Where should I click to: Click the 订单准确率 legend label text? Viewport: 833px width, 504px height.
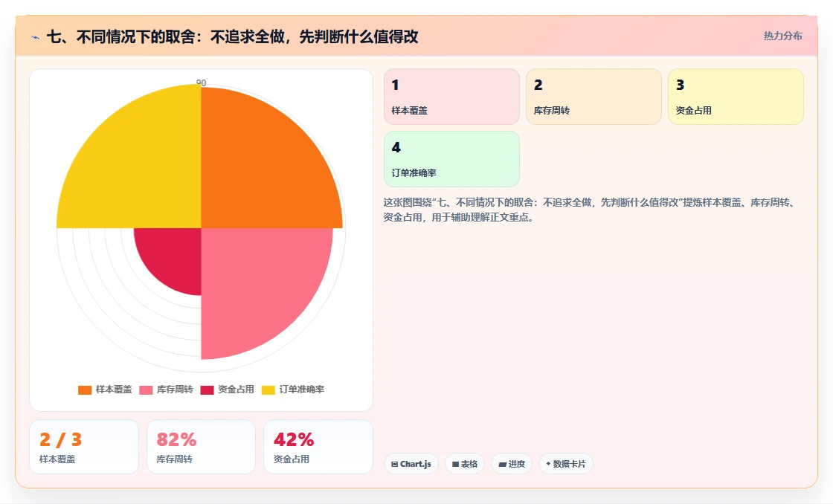tap(301, 390)
